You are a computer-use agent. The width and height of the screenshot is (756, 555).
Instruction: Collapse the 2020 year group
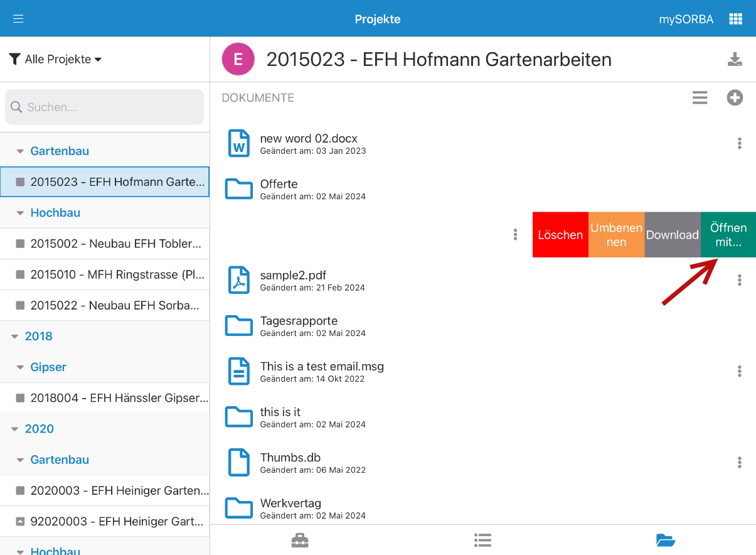point(14,429)
